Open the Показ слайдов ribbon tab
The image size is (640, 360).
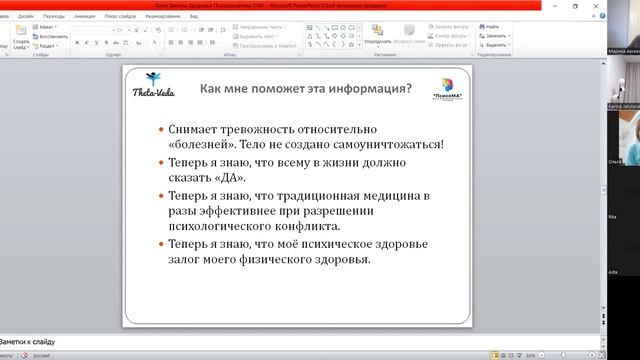point(120,16)
